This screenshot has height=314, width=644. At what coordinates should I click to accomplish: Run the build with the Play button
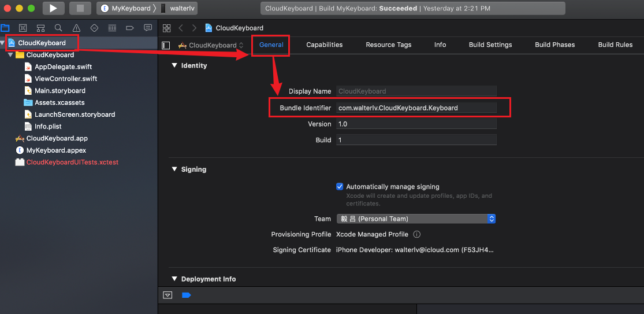click(x=53, y=8)
